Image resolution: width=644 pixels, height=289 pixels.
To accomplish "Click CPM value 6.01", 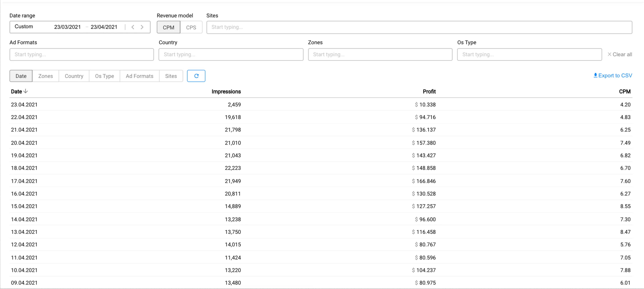I will (625, 283).
